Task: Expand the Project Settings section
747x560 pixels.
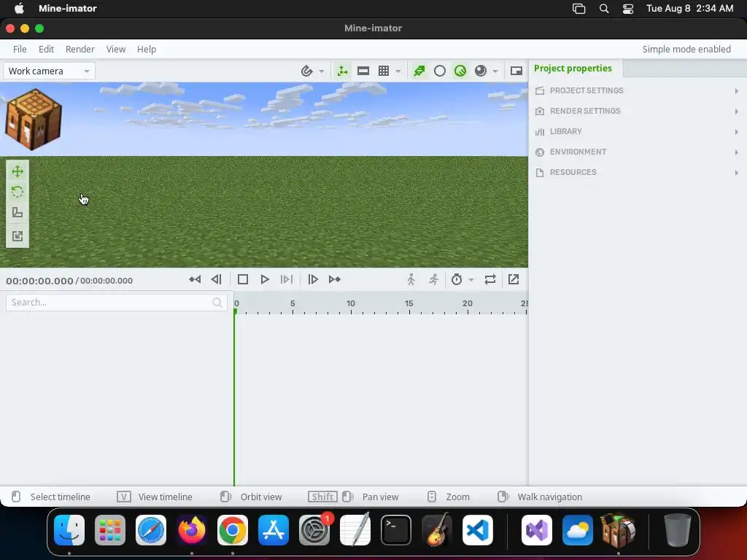Action: tap(638, 90)
